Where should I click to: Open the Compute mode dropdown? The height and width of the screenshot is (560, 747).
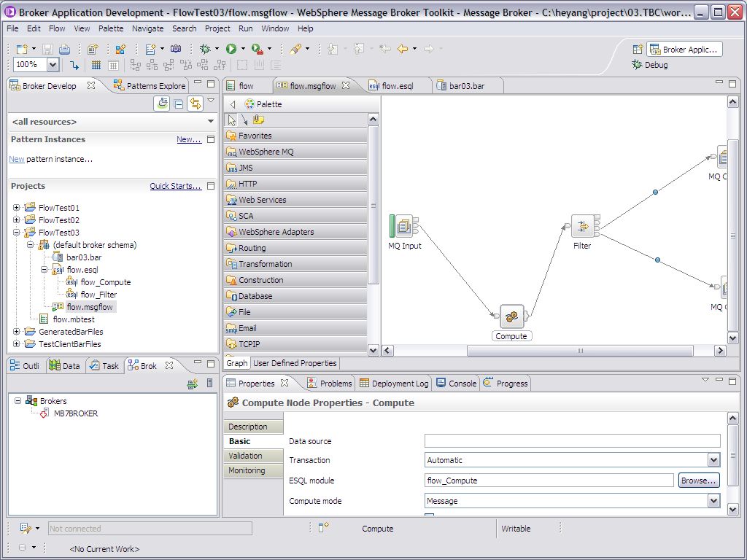point(713,501)
